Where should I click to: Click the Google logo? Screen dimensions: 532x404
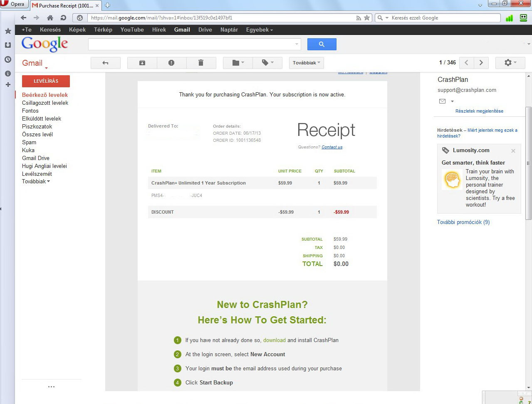45,44
